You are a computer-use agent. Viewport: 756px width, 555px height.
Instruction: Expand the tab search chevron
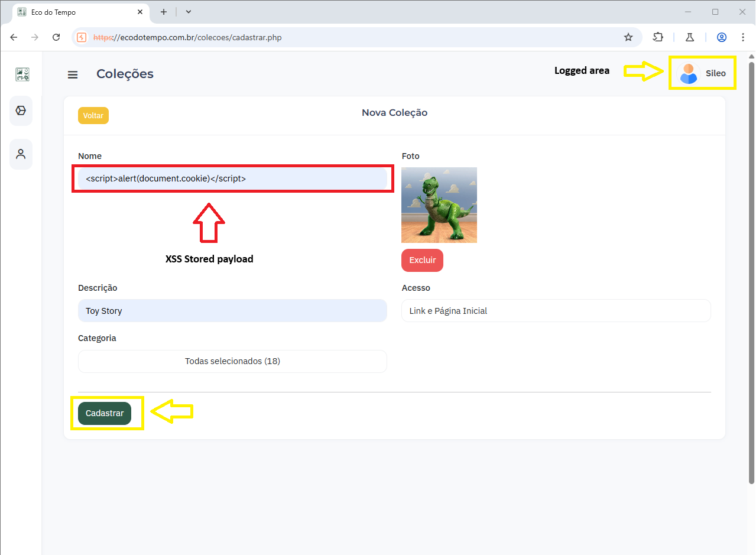tap(189, 12)
